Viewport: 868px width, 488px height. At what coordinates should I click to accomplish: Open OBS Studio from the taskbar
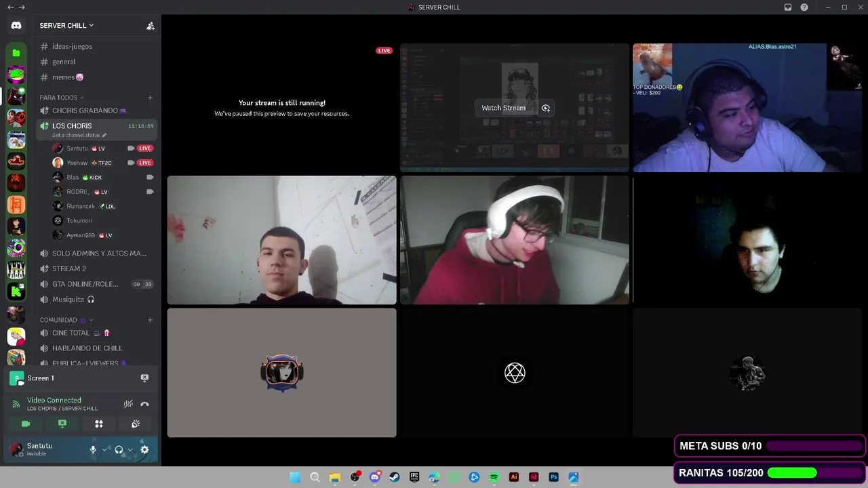point(355,477)
